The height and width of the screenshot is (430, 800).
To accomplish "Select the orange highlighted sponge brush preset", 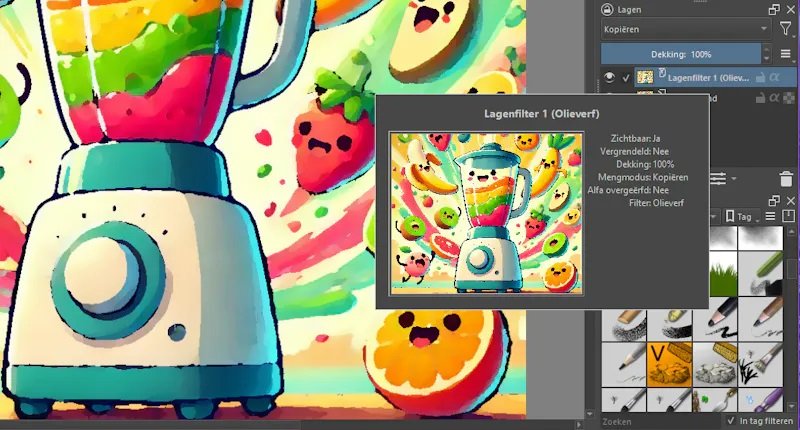I will coord(669,364).
